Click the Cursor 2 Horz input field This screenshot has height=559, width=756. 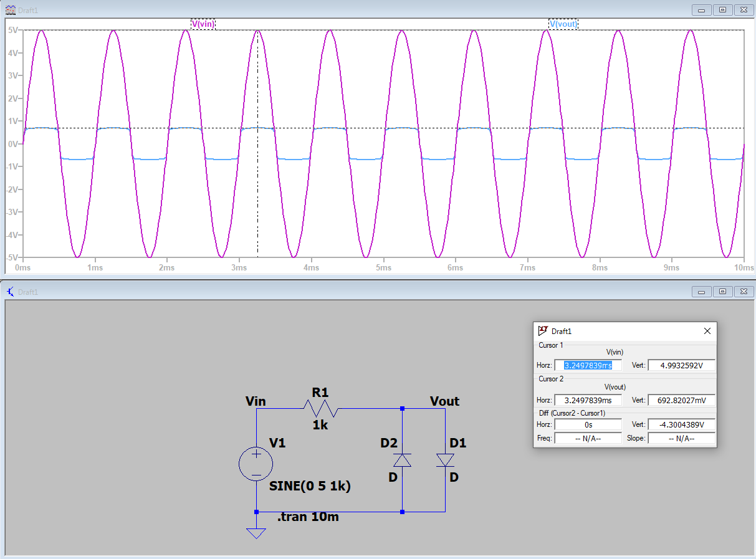click(588, 400)
